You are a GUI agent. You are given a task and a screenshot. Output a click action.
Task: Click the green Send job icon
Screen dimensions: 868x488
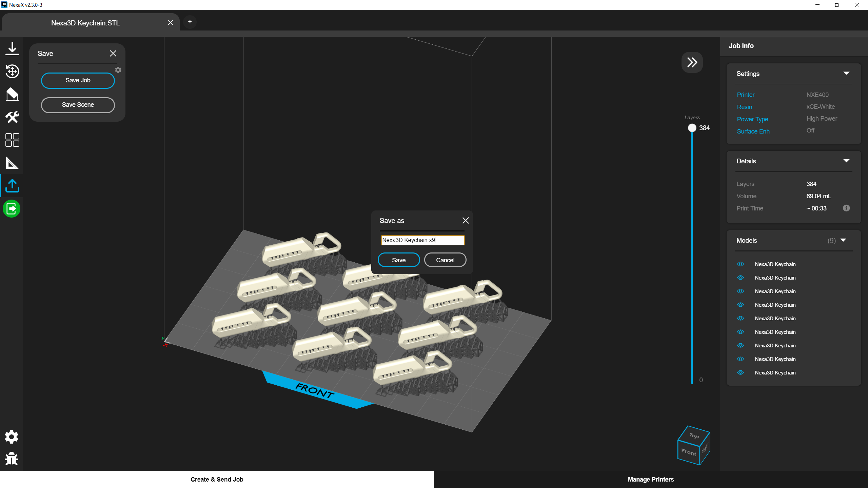tap(12, 208)
